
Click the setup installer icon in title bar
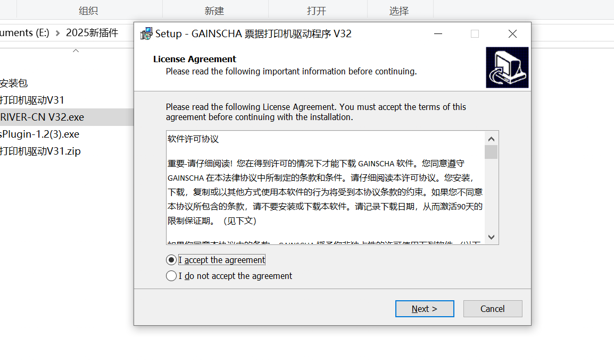pos(146,33)
